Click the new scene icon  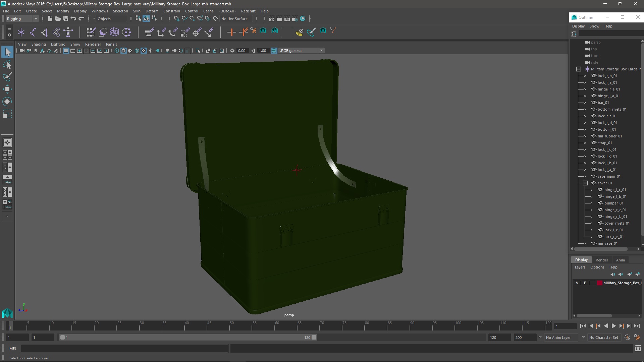coord(50,19)
